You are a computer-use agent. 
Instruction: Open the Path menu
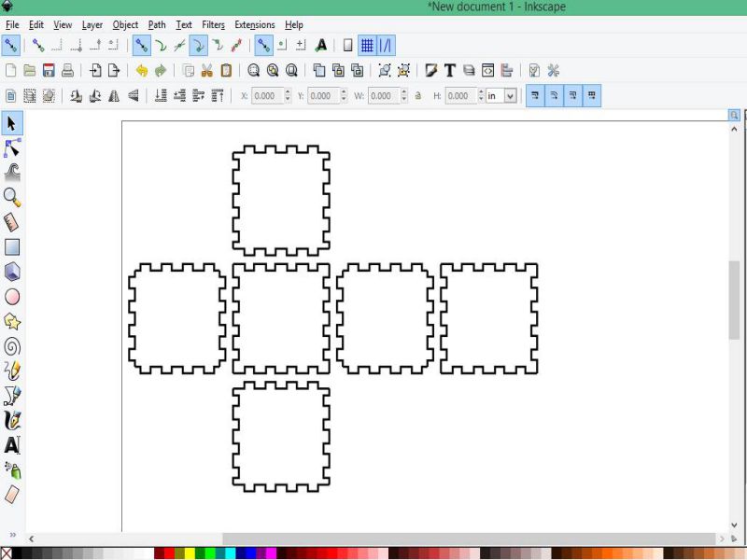(157, 25)
